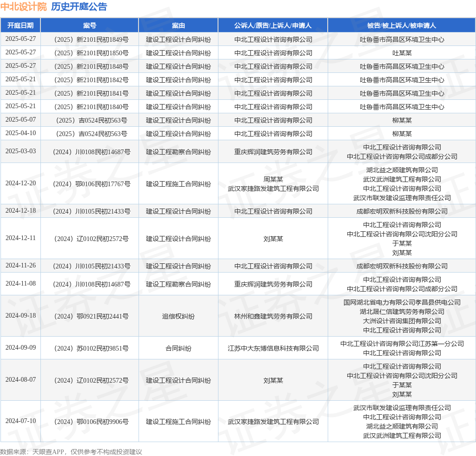Click 中北工程设计咨询有限公司沈阳分公司 in 2024-08-07 row
Screen dimensions: 476x456
pos(402,376)
